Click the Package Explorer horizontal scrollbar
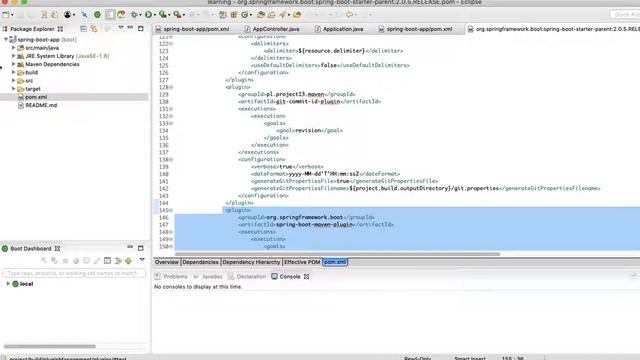The width and height of the screenshot is (640, 360). [x=50, y=346]
